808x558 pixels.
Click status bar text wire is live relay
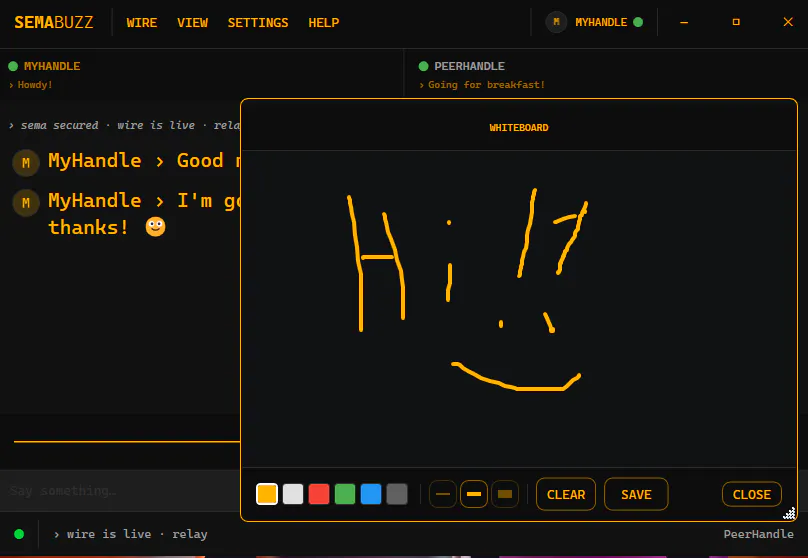coord(131,534)
